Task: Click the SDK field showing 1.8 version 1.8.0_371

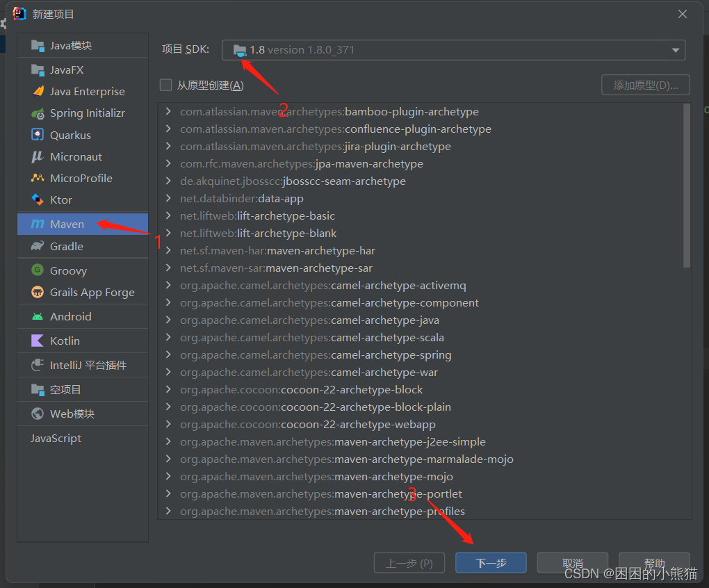Action: tap(453, 50)
